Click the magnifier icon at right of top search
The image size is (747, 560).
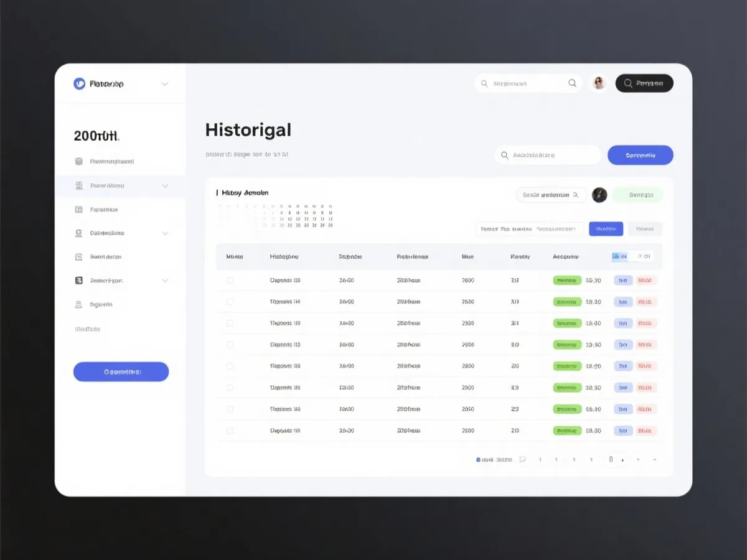[572, 83]
